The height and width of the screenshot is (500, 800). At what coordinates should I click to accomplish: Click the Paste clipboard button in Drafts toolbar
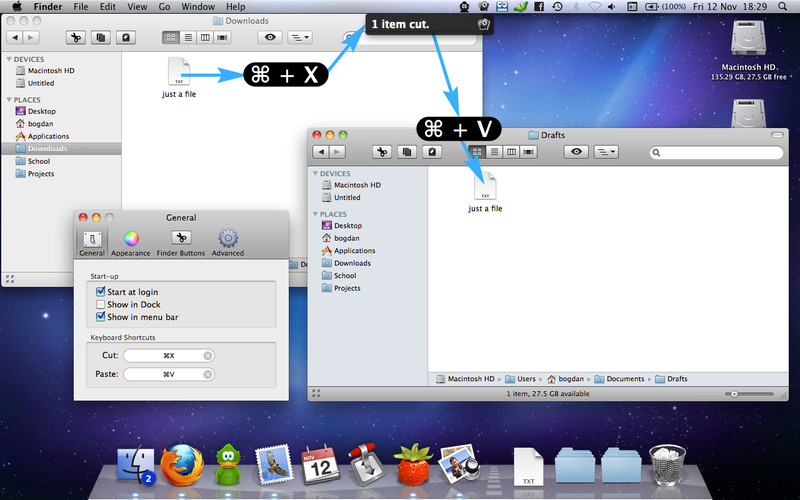[x=431, y=152]
